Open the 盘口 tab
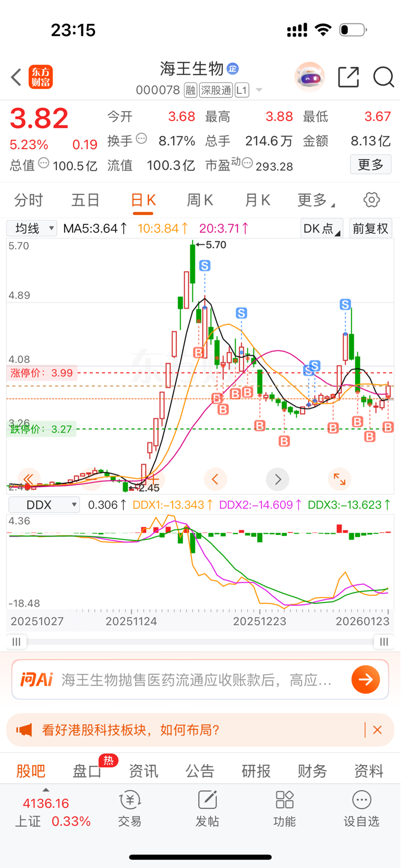The width and height of the screenshot is (401, 868). pyautogui.click(x=87, y=771)
